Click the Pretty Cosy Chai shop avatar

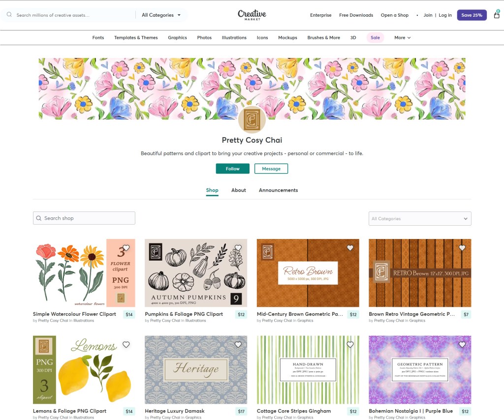[252, 120]
